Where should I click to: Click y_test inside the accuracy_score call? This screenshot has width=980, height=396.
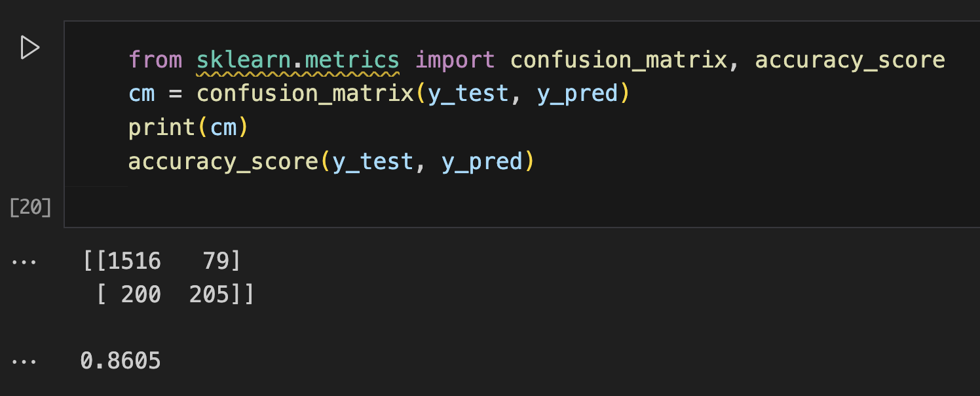click(373, 161)
